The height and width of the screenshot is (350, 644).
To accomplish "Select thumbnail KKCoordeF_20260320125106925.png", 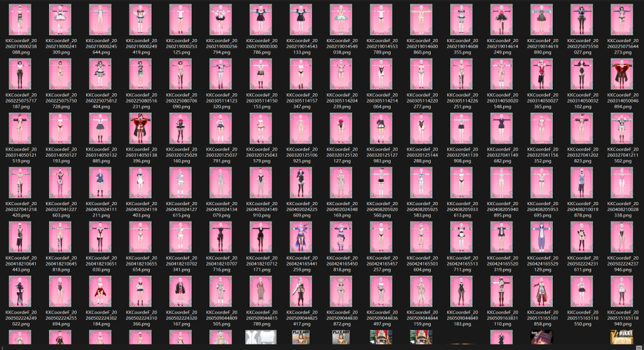I will pyautogui.click(x=301, y=128).
